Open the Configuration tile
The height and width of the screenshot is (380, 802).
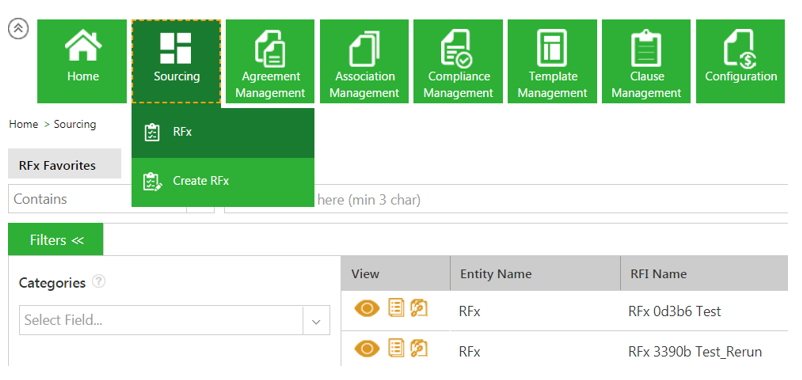click(741, 61)
